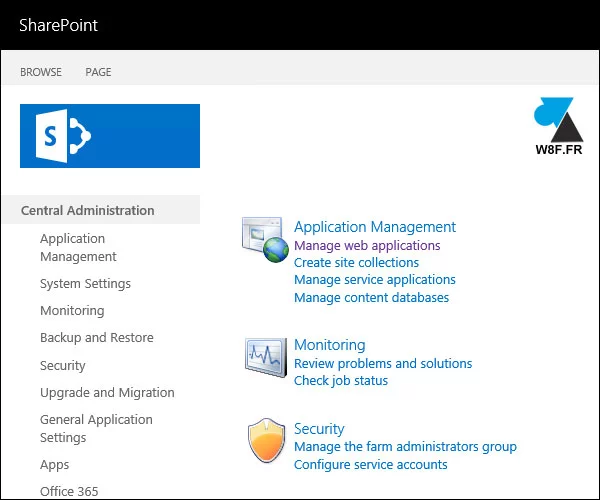Click the SharePoint logo tile
This screenshot has height=500, width=600.
click(110, 136)
